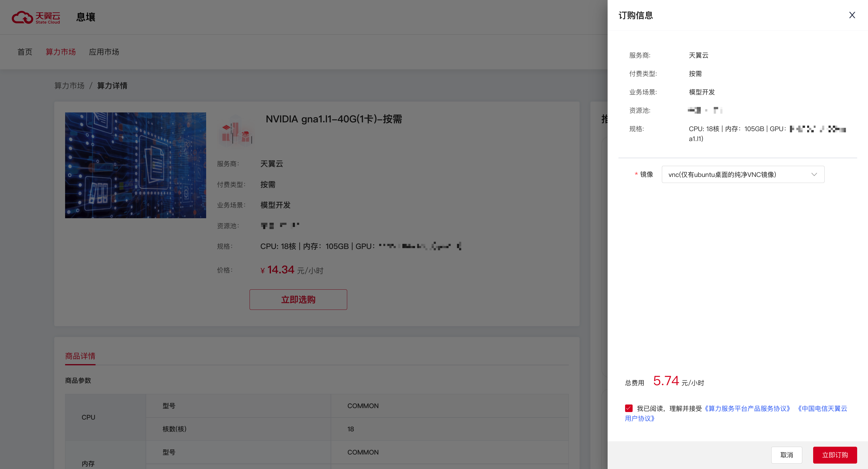Click the 天翼云 State Cloud logo
The height and width of the screenshot is (469, 868).
36,17
